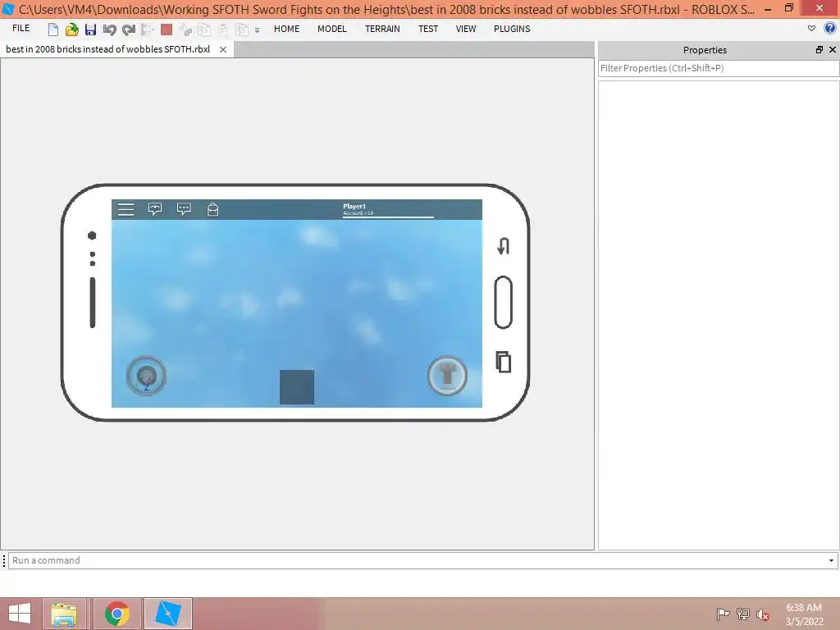Screen dimensions: 840x630
Task: Select the hotbar slot square
Action: tap(297, 387)
